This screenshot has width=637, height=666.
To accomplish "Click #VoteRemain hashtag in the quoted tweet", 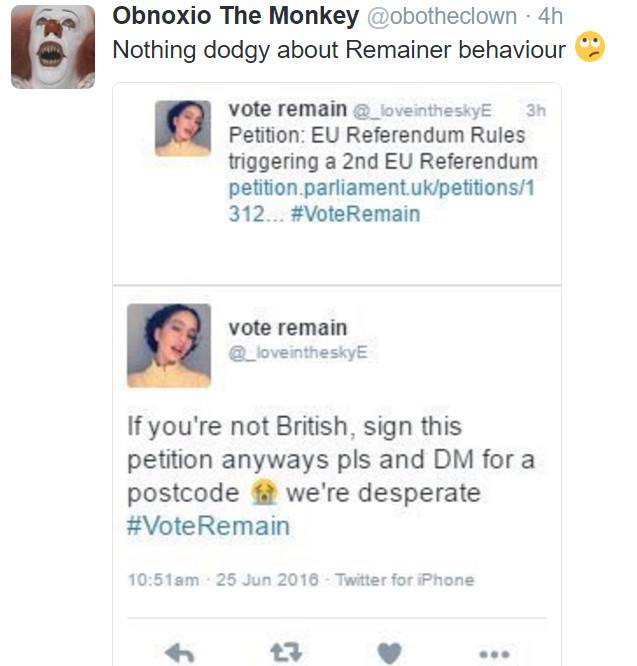I will [x=355, y=214].
